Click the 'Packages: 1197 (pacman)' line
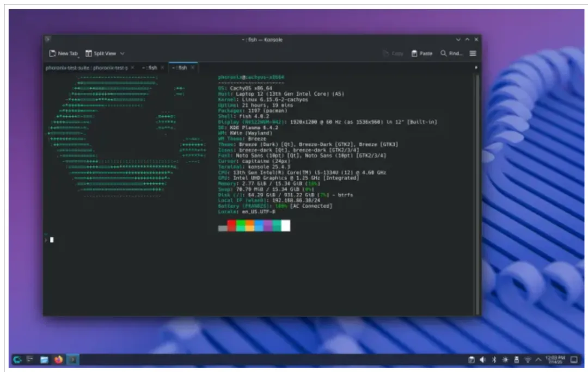The height and width of the screenshot is (372, 588). [253, 111]
